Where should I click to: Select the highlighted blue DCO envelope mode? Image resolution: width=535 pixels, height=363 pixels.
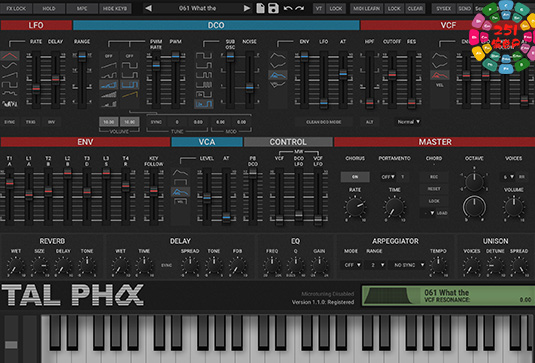277,75
